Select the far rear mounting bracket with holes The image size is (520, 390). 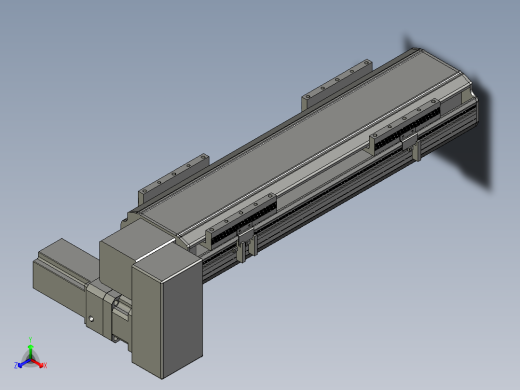point(337,85)
